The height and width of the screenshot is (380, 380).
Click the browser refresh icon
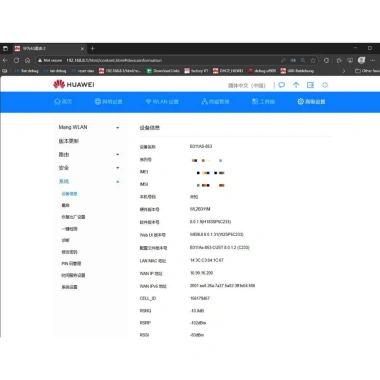coord(16,60)
